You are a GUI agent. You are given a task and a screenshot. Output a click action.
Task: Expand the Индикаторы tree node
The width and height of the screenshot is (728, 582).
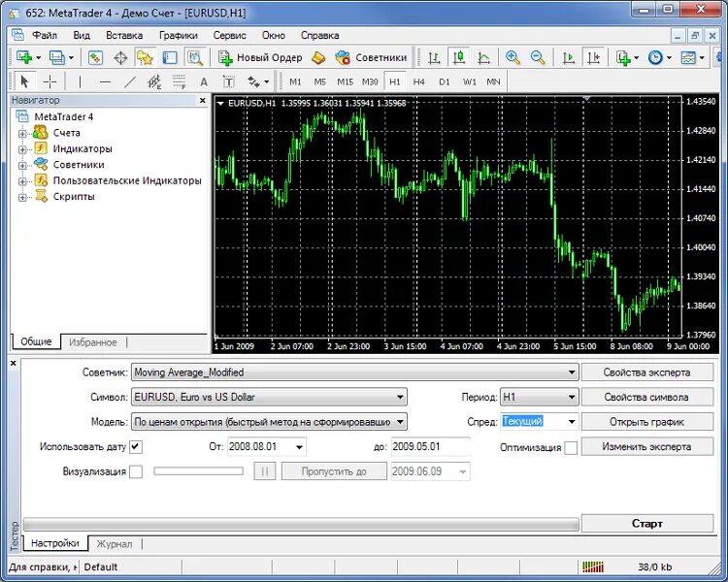pos(21,149)
